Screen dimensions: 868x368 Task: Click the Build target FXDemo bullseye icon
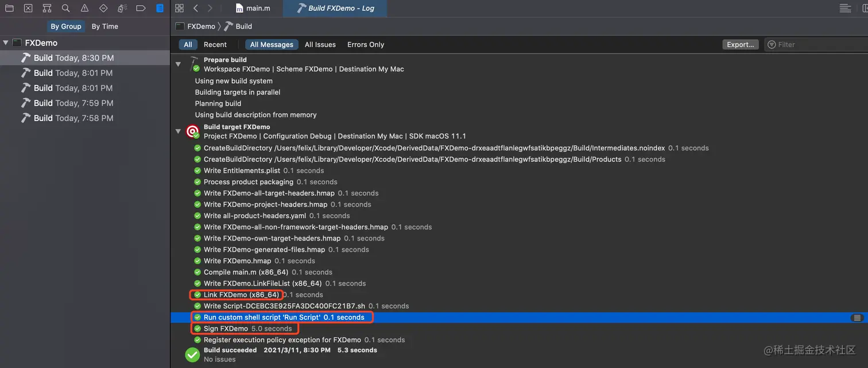coord(193,131)
